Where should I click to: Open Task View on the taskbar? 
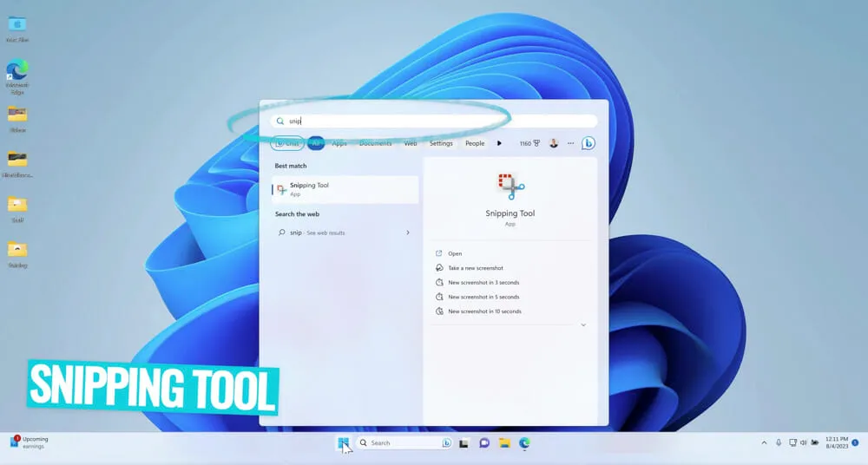click(x=464, y=443)
